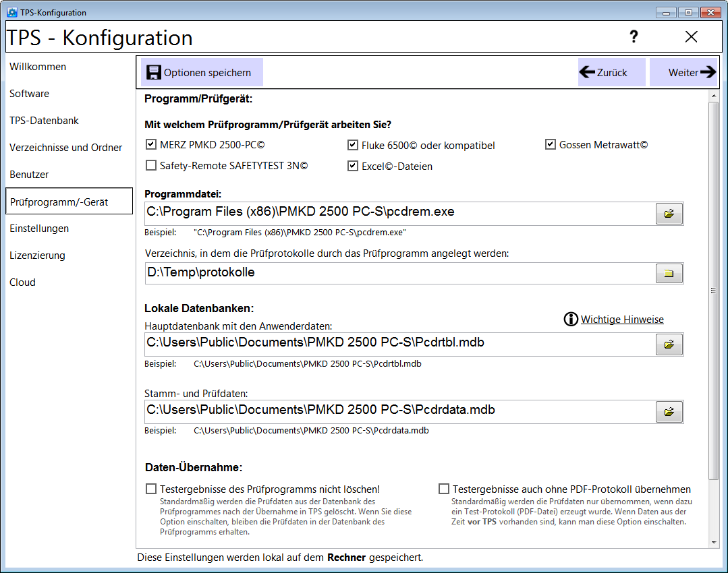The height and width of the screenshot is (573, 728).
Task: Click the right arrow icon on Weiter
Action: [x=708, y=72]
